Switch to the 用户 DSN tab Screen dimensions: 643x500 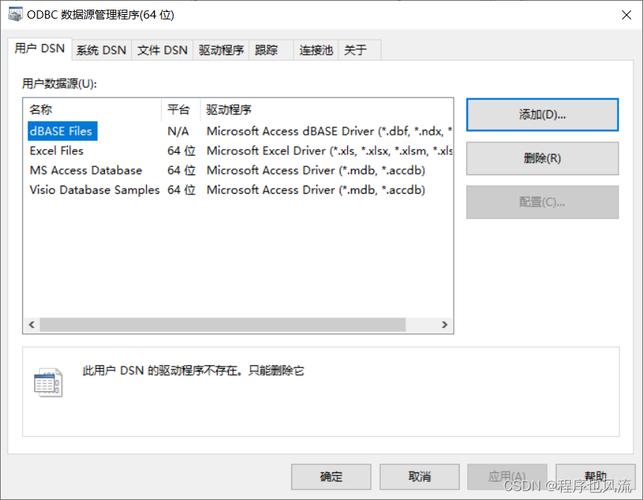pyautogui.click(x=40, y=49)
